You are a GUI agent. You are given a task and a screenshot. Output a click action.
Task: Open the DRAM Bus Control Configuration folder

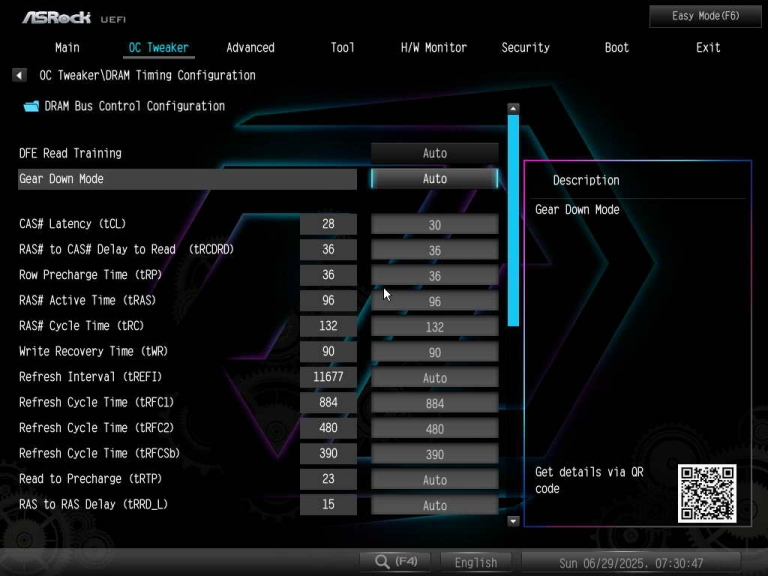point(124,106)
